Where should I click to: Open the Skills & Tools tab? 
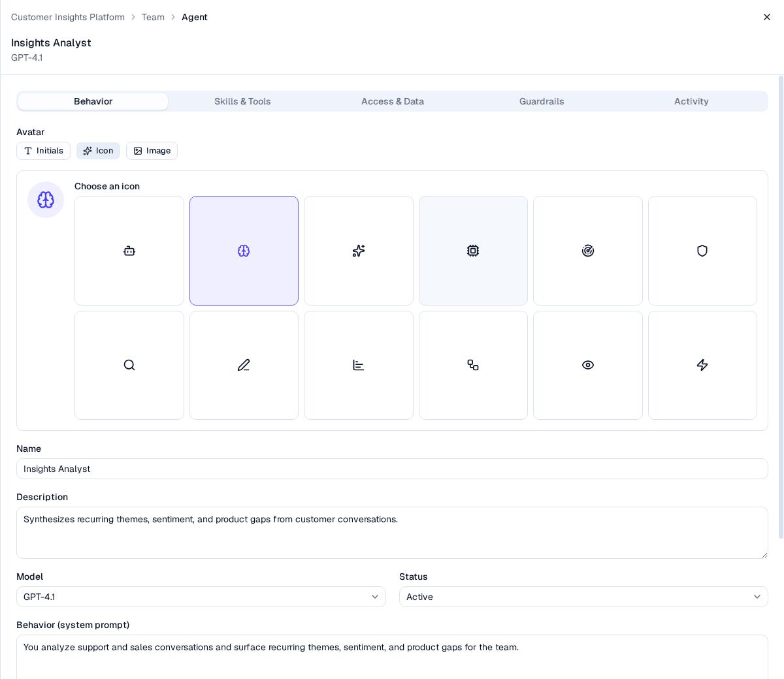[242, 101]
